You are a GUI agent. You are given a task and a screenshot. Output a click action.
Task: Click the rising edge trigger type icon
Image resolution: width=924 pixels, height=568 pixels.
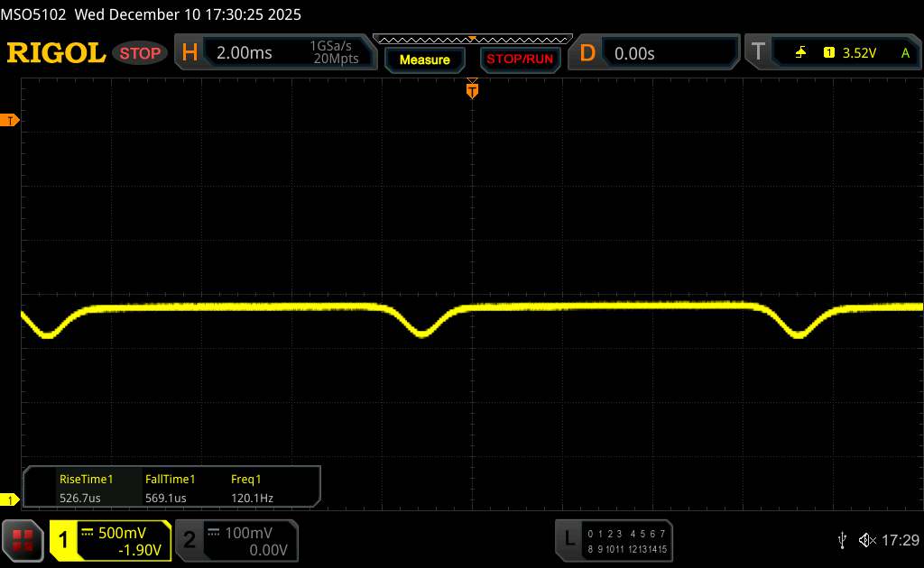coord(800,53)
